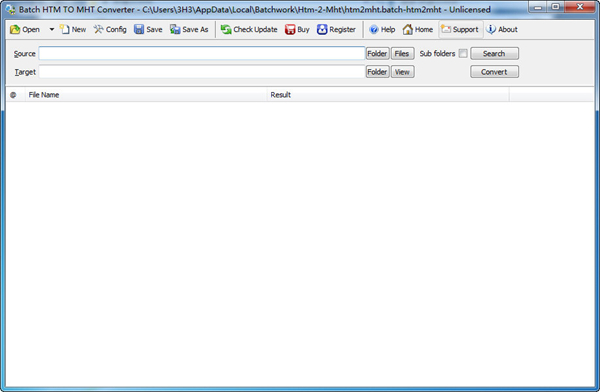Open the Support toolbar item
The image size is (600, 392).
click(460, 29)
